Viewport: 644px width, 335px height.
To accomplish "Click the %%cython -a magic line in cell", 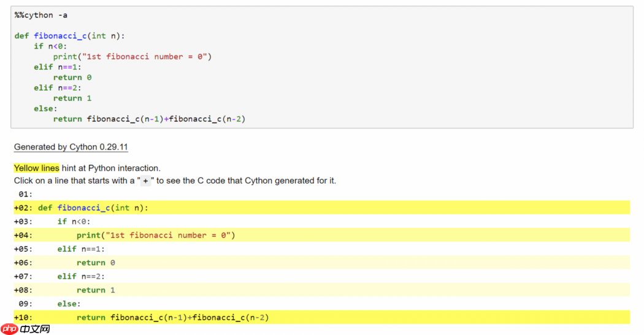I will pyautogui.click(x=41, y=15).
